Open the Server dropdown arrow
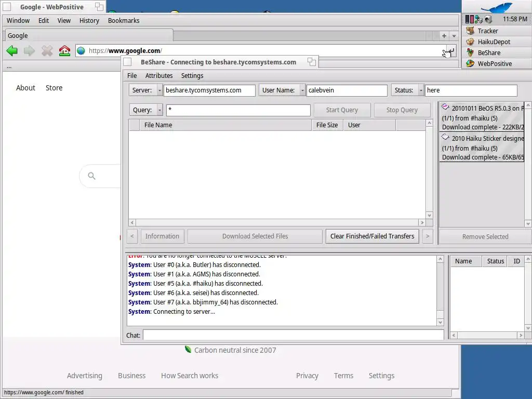This screenshot has height=399, width=532. [159, 90]
